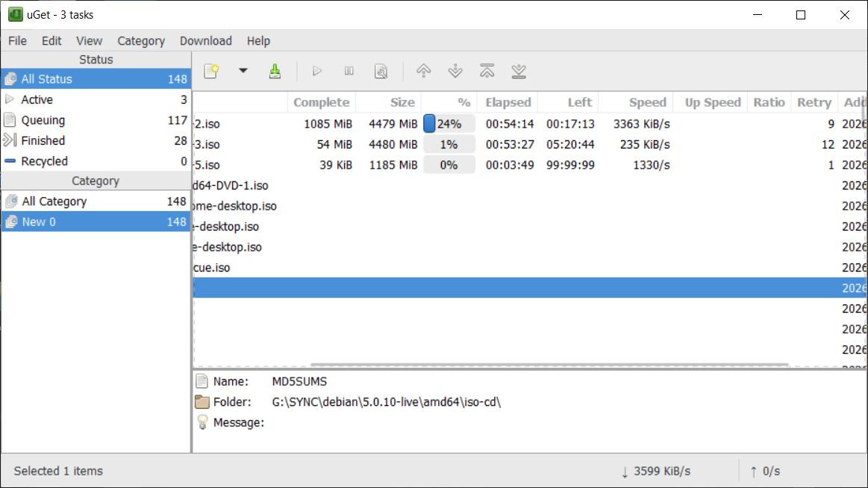The image size is (868, 488).
Task: Sort by the Speed column header
Action: point(635,102)
